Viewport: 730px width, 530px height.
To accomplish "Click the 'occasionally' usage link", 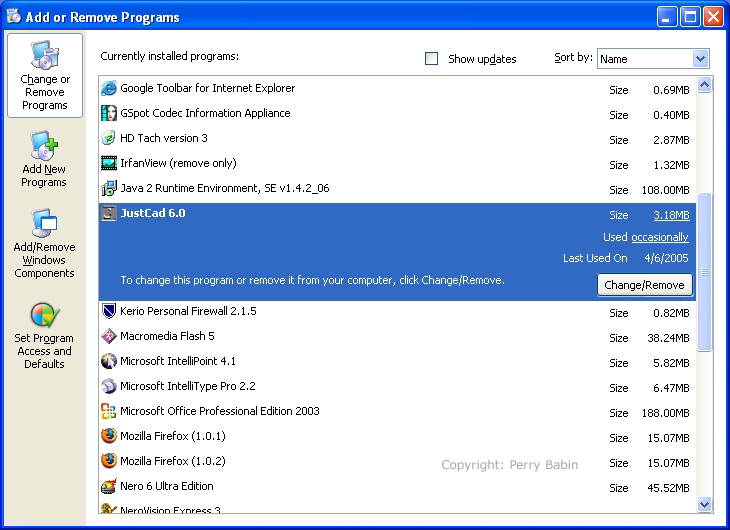I will click(x=660, y=237).
